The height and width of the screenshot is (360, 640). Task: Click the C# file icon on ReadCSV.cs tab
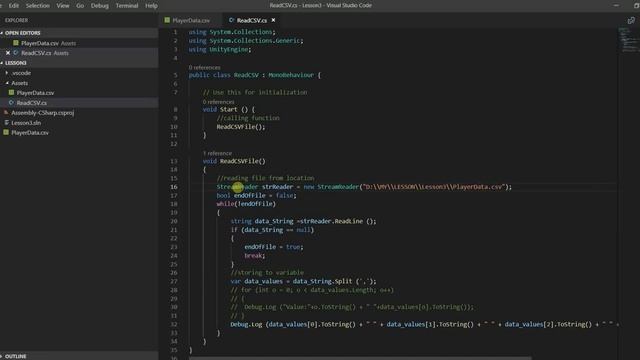[231, 20]
